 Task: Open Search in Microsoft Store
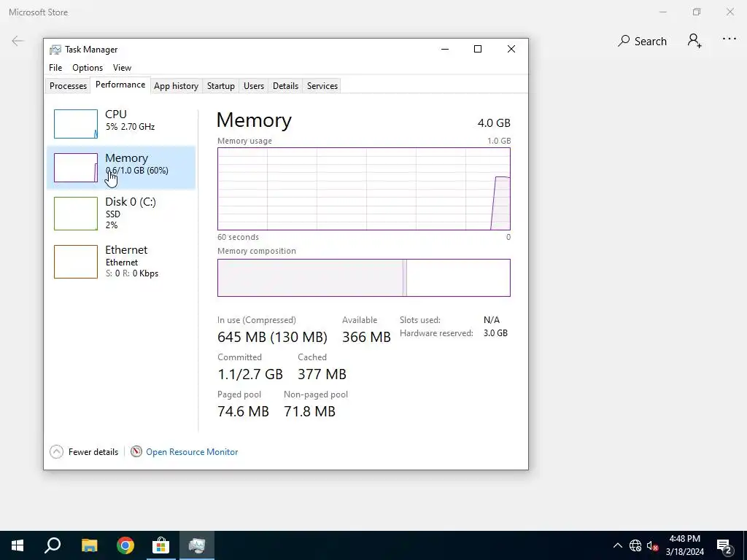click(642, 42)
